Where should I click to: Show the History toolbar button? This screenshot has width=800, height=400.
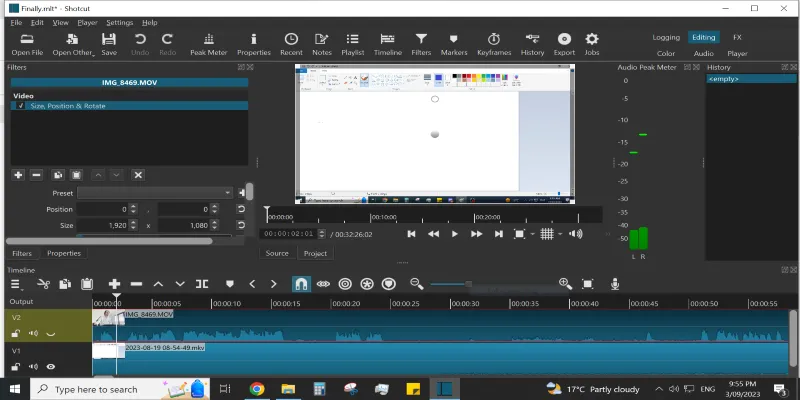click(532, 44)
